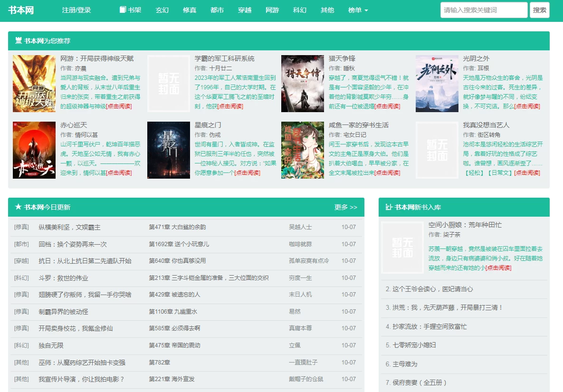
Task: Select the 光阴之外 cover image
Action: click(437, 84)
